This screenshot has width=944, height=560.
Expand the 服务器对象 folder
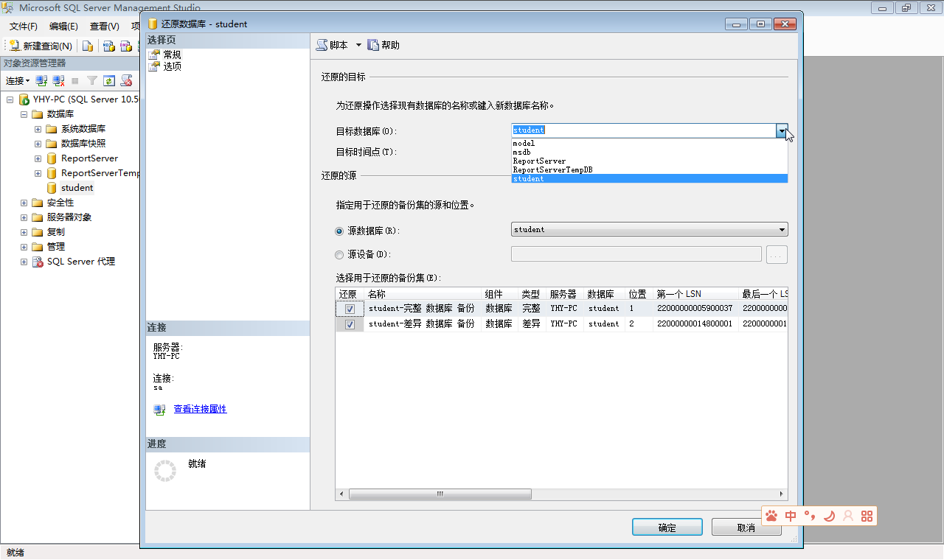pos(24,217)
